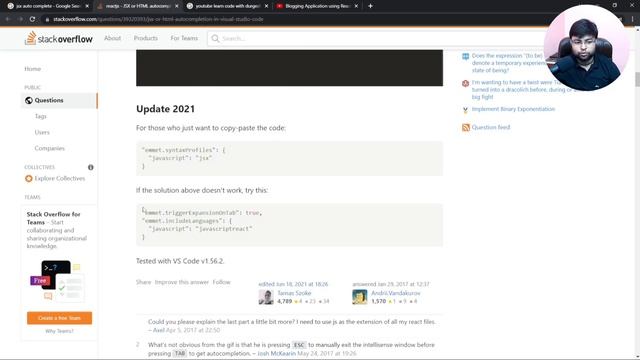Click 'Tested with VS Code v1.56.2' text

coord(180,261)
